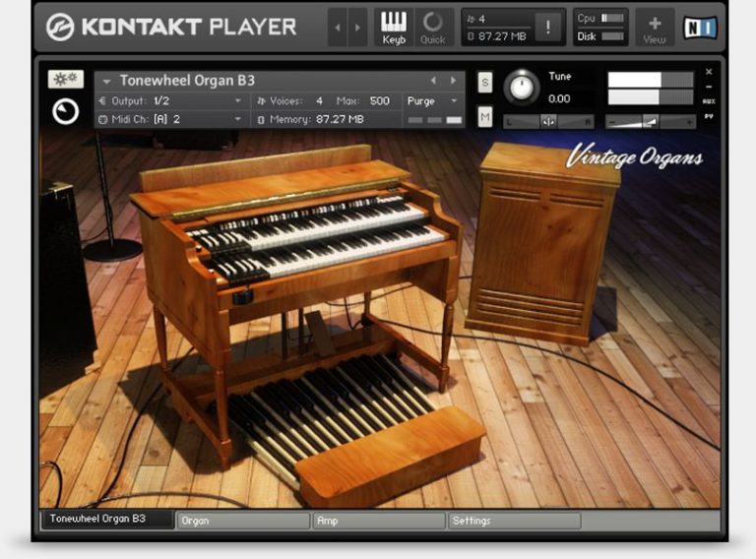Load previous instrument with name-bar left arrow

click(x=433, y=81)
